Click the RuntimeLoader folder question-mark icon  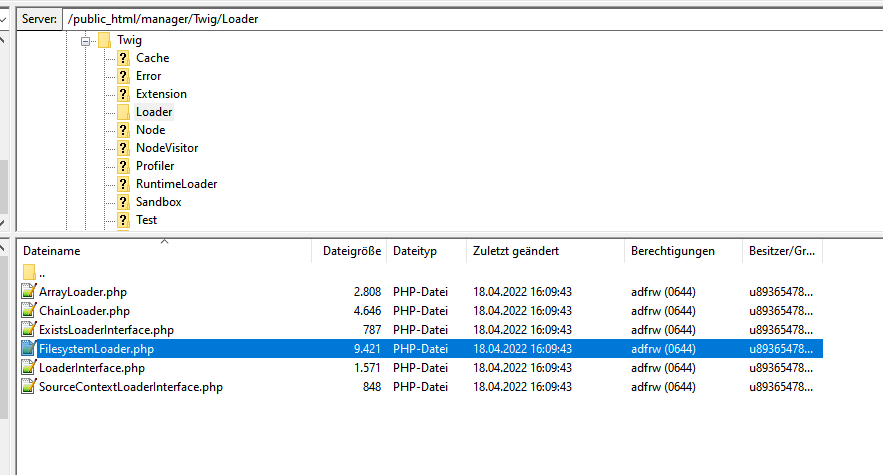pyautogui.click(x=123, y=184)
